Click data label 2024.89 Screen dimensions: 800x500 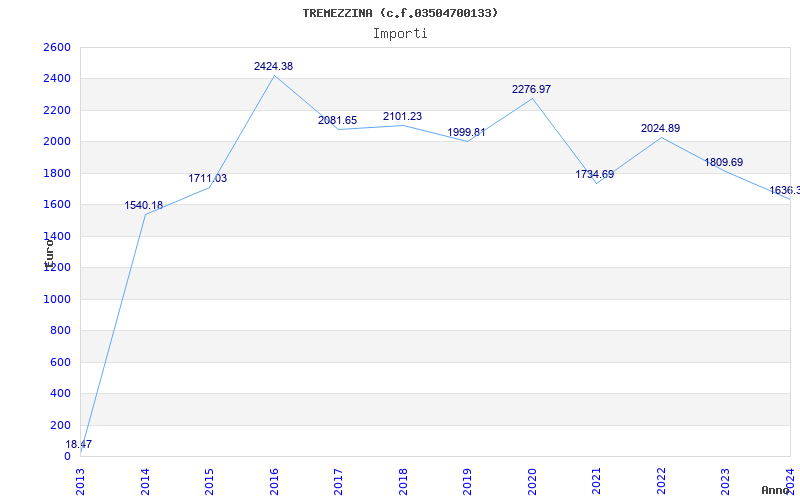click(x=661, y=129)
